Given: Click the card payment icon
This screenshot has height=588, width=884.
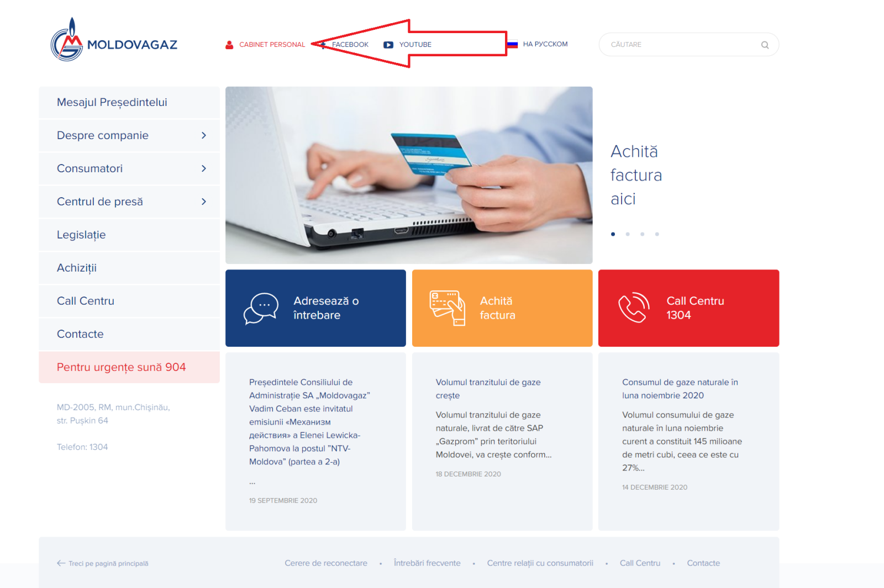Looking at the screenshot, I should pos(448,308).
